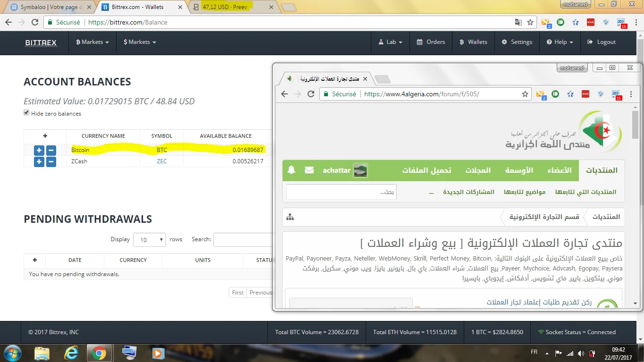Click the forum page vertical scrollbar

coord(636,125)
